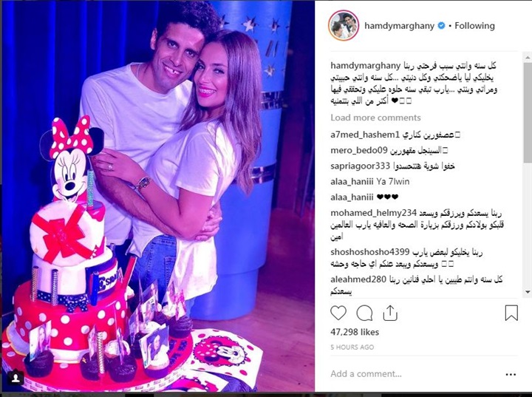Open the 5 HOURS AGO timestamp link

[352, 347]
